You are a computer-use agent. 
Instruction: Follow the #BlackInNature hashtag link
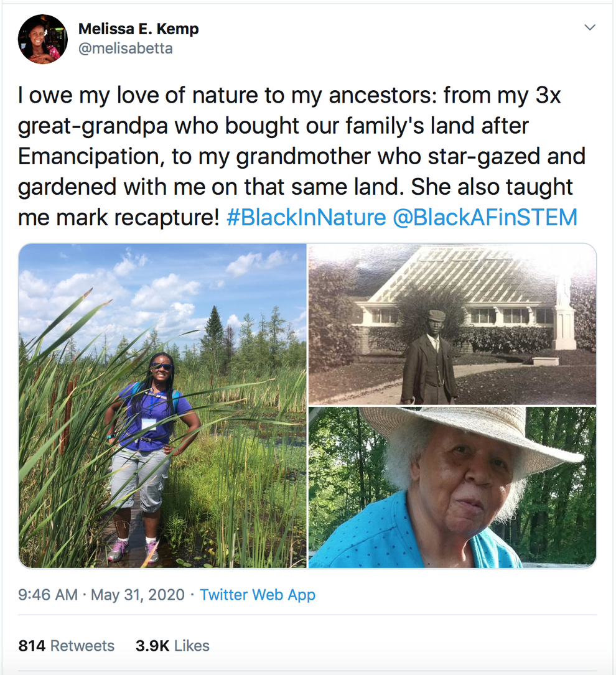tap(306, 217)
